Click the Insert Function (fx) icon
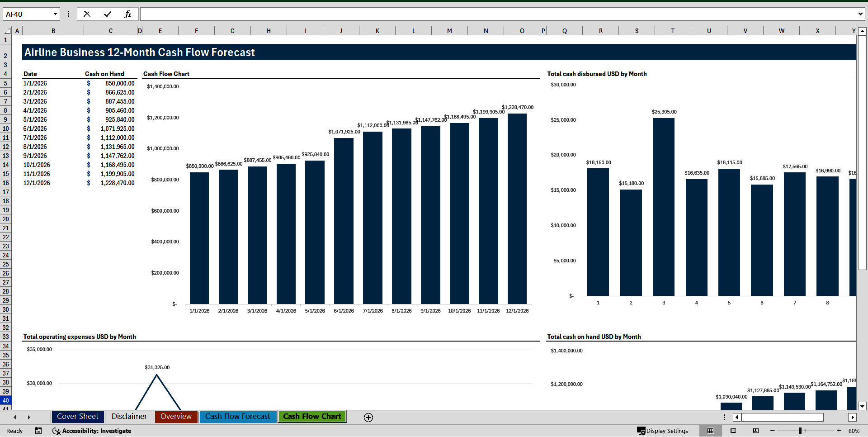Image resolution: width=868 pixels, height=437 pixels. pyautogui.click(x=128, y=14)
